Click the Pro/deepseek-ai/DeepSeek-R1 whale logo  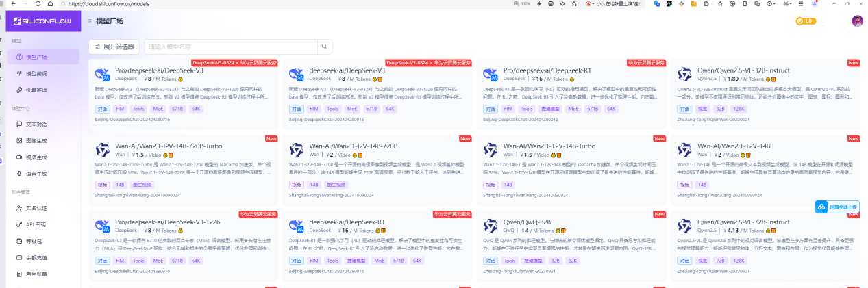(491, 75)
